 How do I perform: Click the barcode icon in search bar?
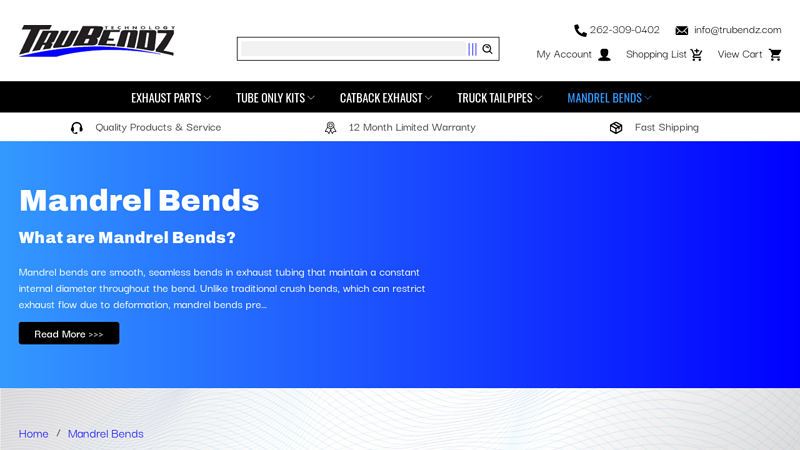(x=472, y=49)
